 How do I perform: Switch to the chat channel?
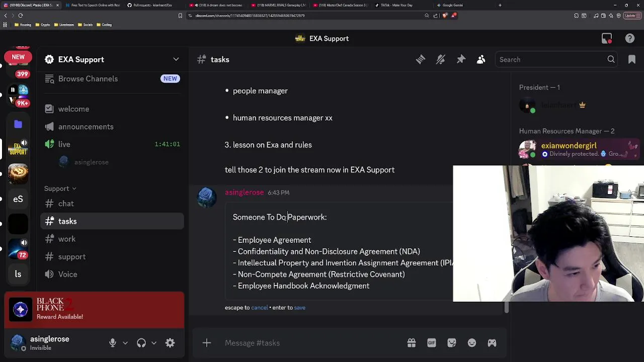112,204
